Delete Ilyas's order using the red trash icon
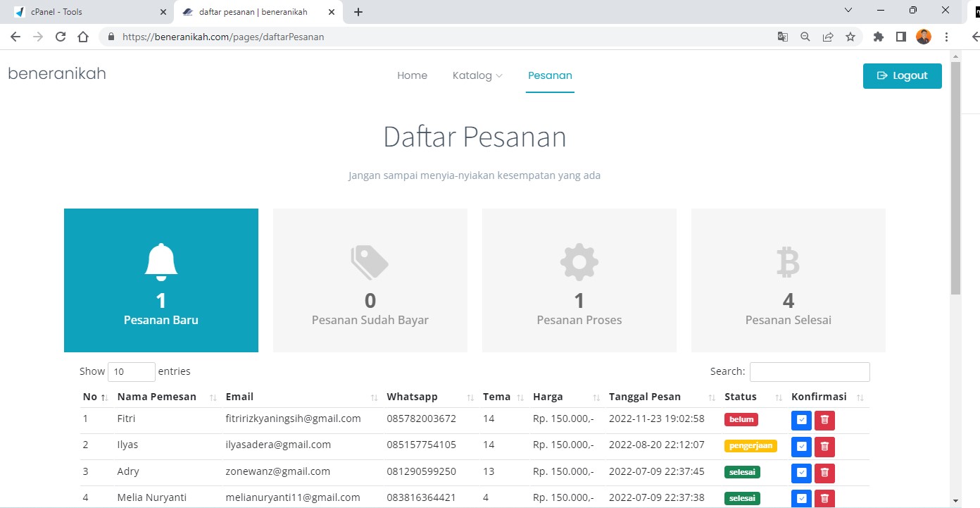The width and height of the screenshot is (980, 508). pyautogui.click(x=824, y=447)
